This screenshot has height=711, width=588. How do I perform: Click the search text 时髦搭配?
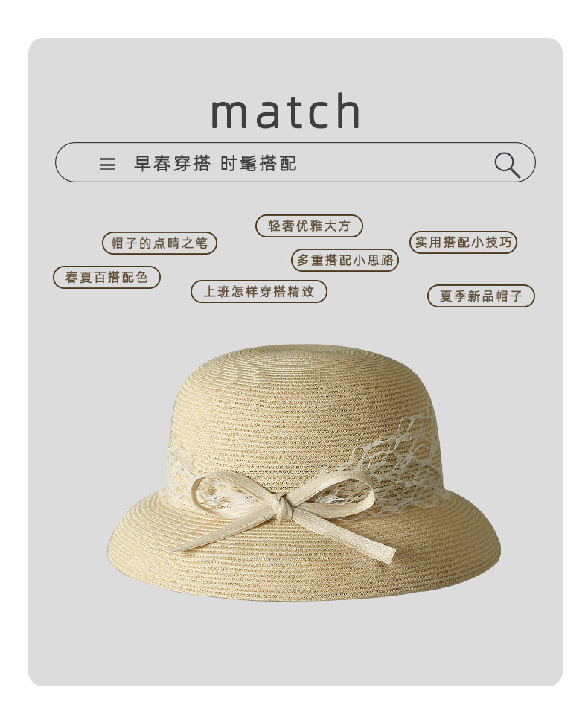click(258, 163)
